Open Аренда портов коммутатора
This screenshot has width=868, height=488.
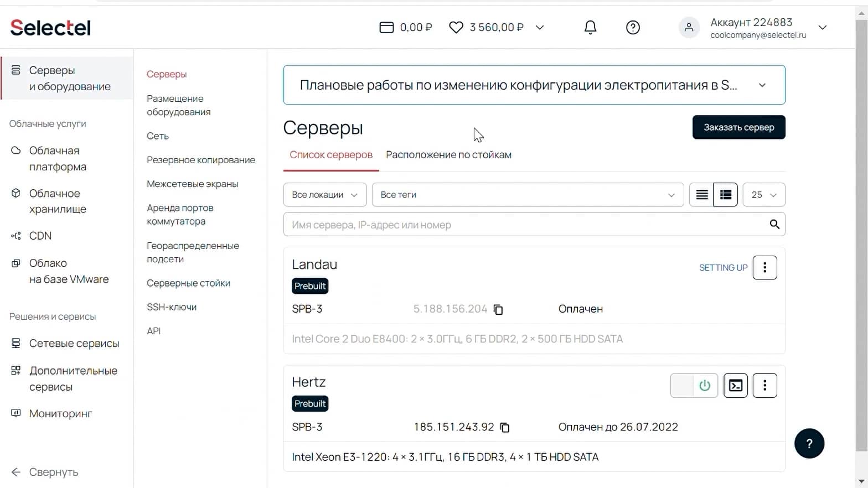(x=180, y=215)
